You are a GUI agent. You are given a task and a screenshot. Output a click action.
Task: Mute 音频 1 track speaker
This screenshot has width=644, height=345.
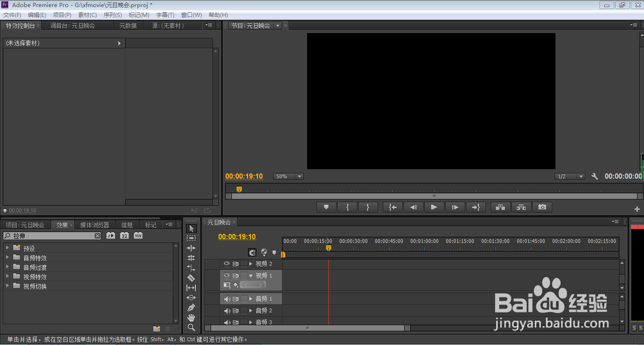227,299
